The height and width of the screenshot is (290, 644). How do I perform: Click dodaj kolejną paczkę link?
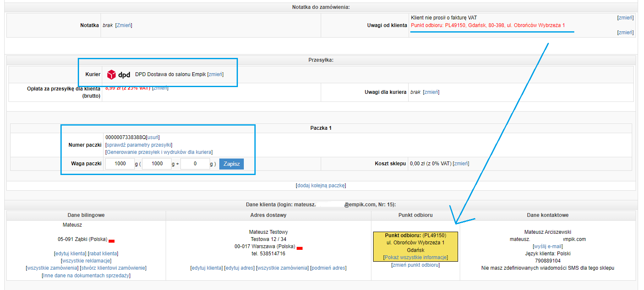(x=321, y=186)
